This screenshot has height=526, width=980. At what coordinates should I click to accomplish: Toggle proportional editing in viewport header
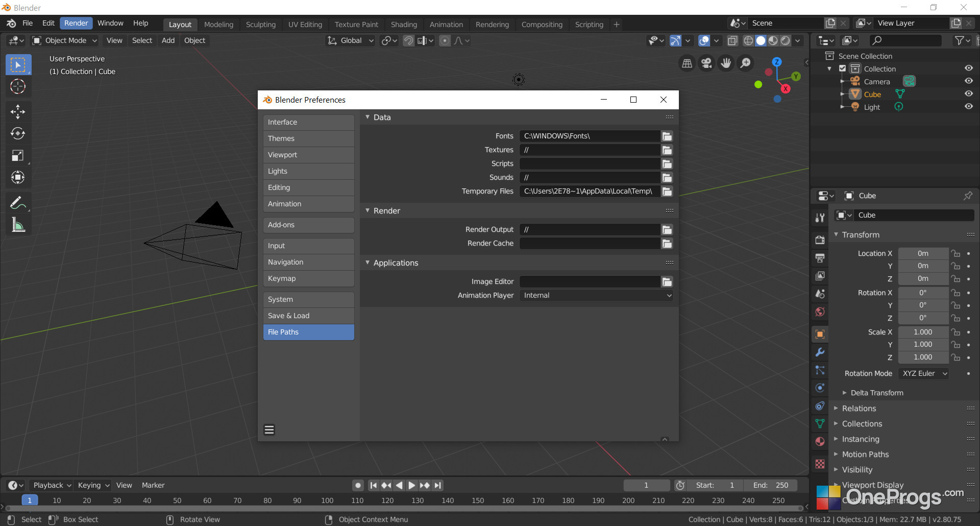tap(445, 40)
